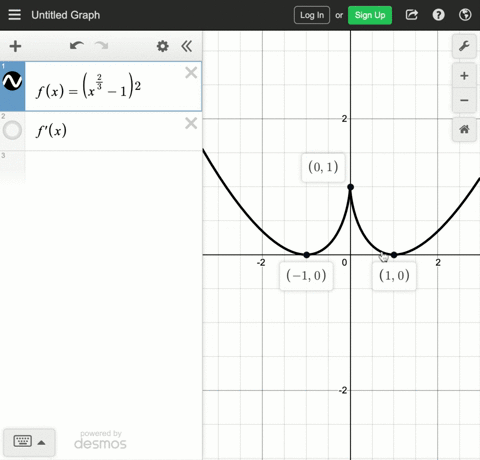480x460 pixels.
Task: Click the (-1, 0) coordinate label
Action: click(x=306, y=276)
